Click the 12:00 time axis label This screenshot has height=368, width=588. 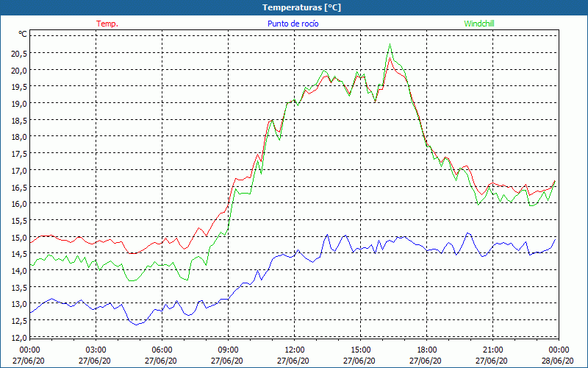tap(294, 350)
